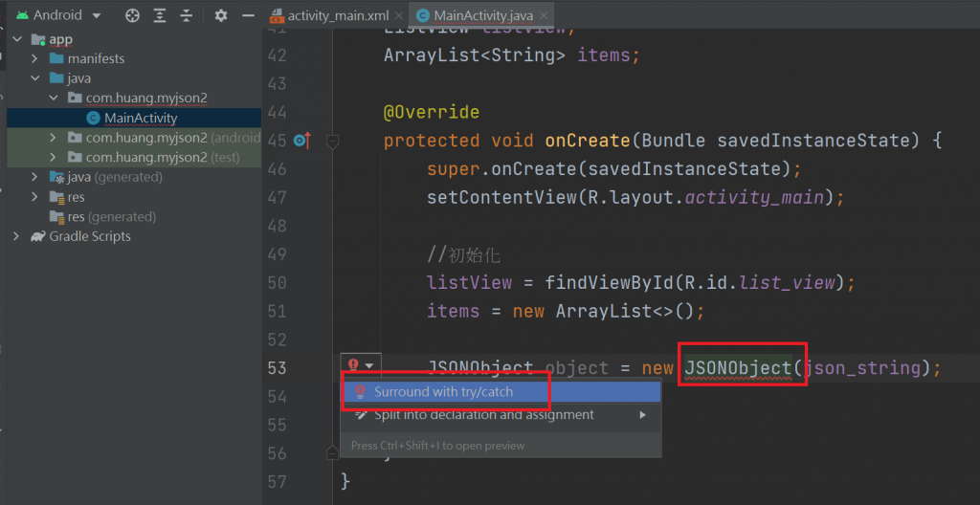Viewport: 980px width, 505px height.
Task: Open submenu arrow for Split into declaration
Action: [642, 414]
